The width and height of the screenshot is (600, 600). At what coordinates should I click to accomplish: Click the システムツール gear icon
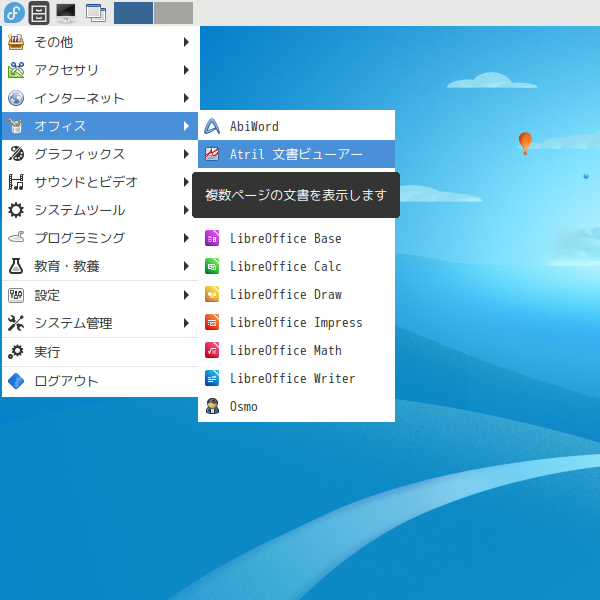coord(16,210)
